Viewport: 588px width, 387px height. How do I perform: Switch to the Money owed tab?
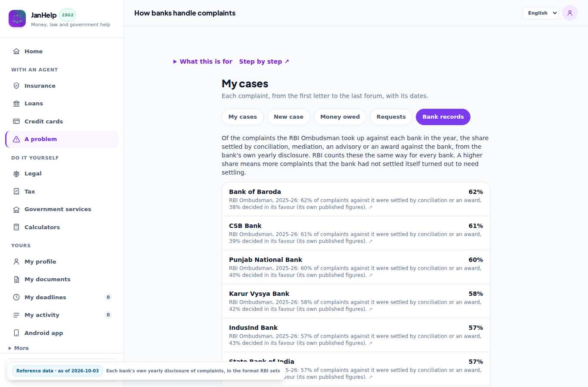pos(340,117)
